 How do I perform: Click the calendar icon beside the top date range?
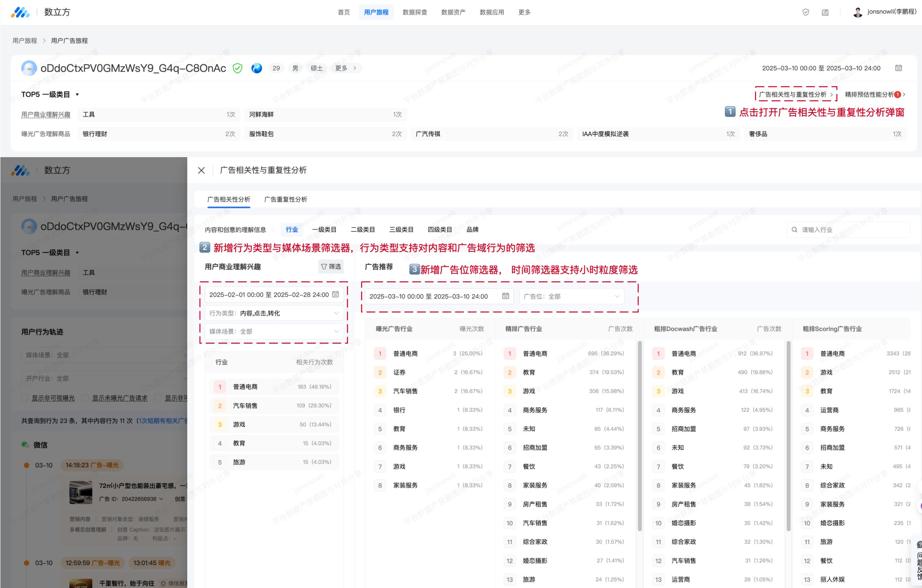(898, 68)
